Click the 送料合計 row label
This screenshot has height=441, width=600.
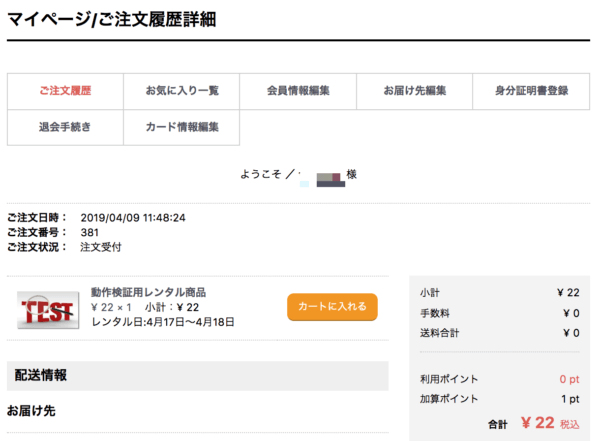tap(439, 333)
